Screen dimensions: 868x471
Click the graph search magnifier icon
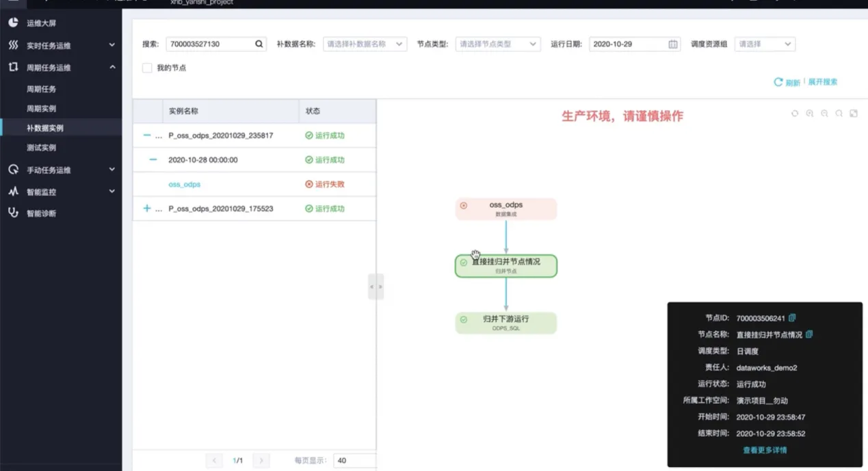tap(839, 113)
